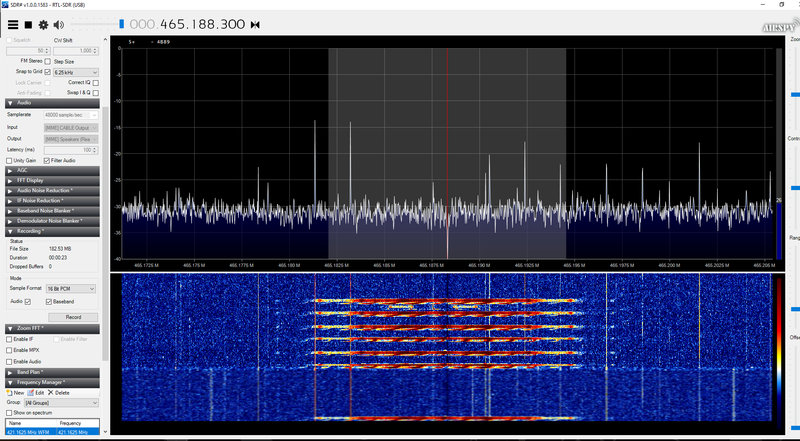Click Delete in Frequency Manager

(x=59, y=393)
